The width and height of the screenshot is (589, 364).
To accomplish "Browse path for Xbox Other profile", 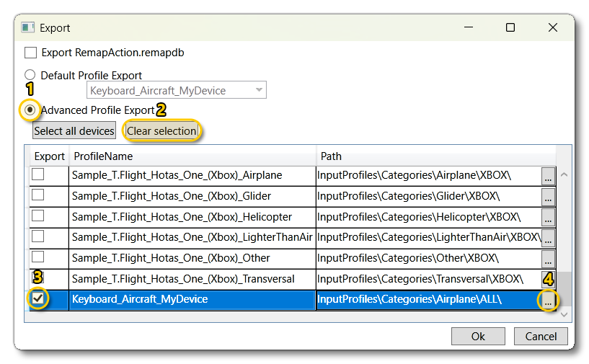I will tap(548, 259).
